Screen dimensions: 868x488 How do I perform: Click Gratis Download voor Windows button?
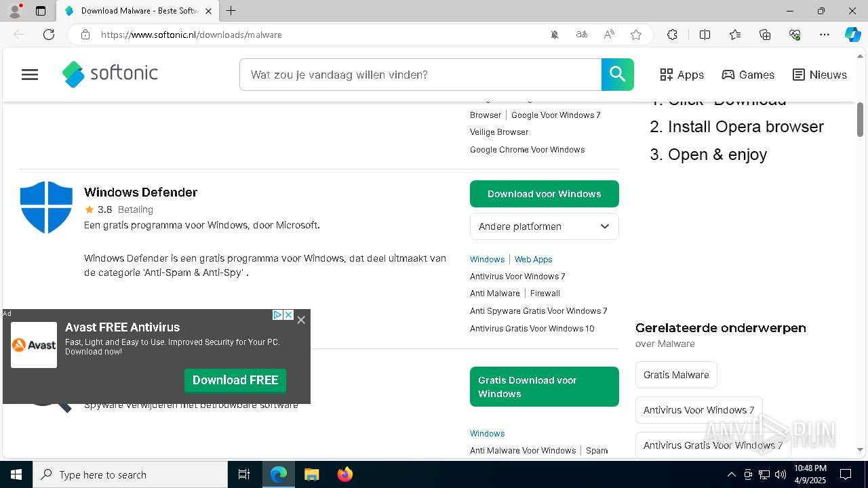coord(545,387)
